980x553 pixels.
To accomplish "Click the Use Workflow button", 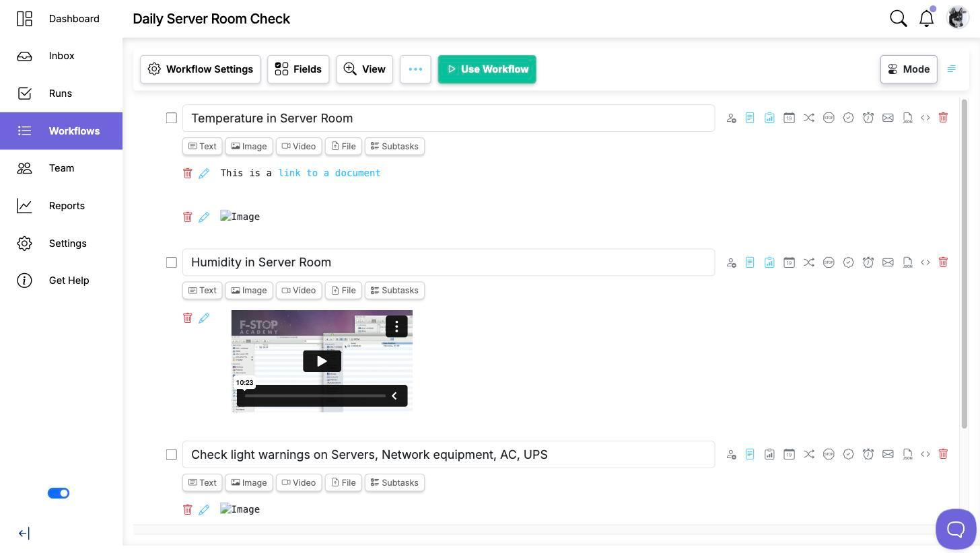I will click(x=487, y=69).
